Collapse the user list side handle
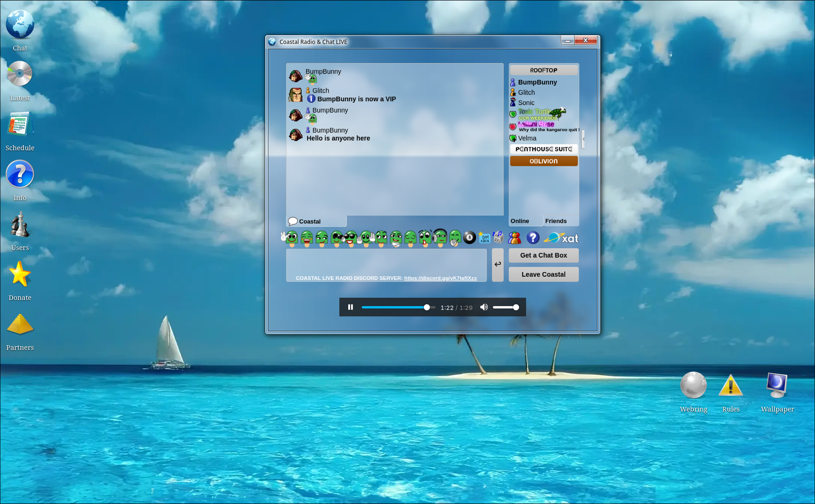Image resolution: width=815 pixels, height=504 pixels. coord(583,139)
